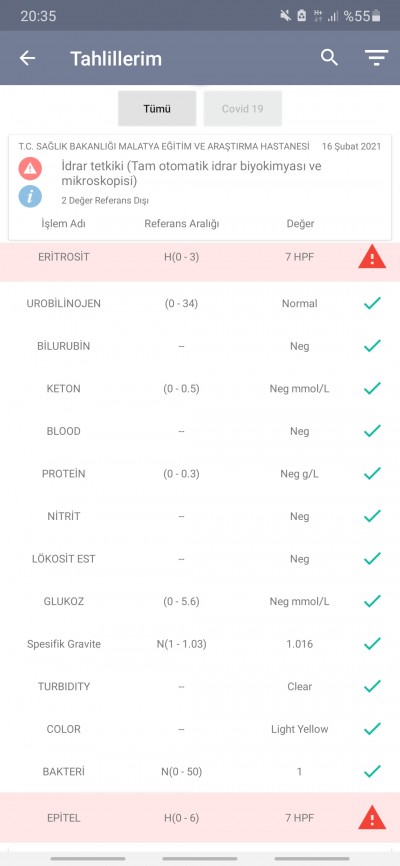This screenshot has width=400, height=866.
Task: Tap battery indicator in status bar
Action: click(376, 16)
